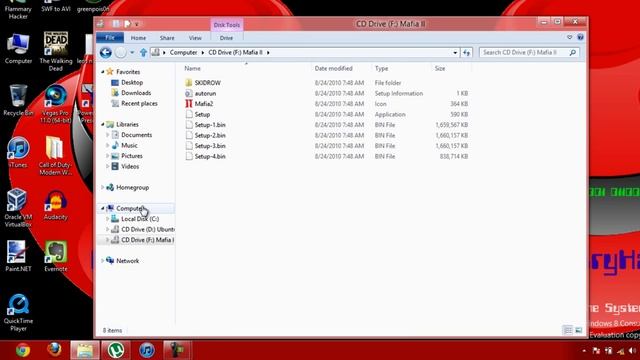Expand Local Disk (C:) tree node

[x=108, y=219]
